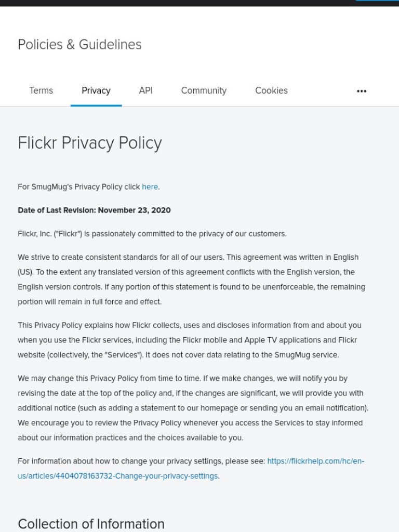Open the three-dot more tabs menu
The width and height of the screenshot is (399, 532).
(362, 91)
